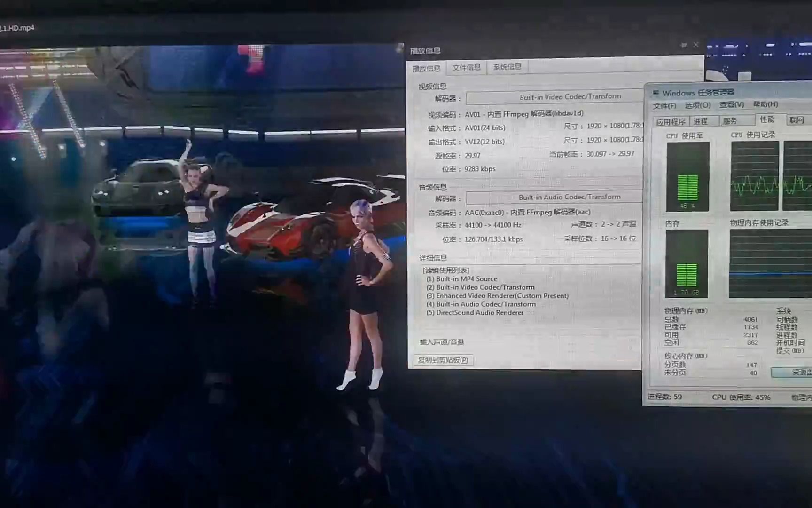Select filter entry '(1) Built-in MP4 Source'
This screenshot has height=508, width=812.
[461, 279]
